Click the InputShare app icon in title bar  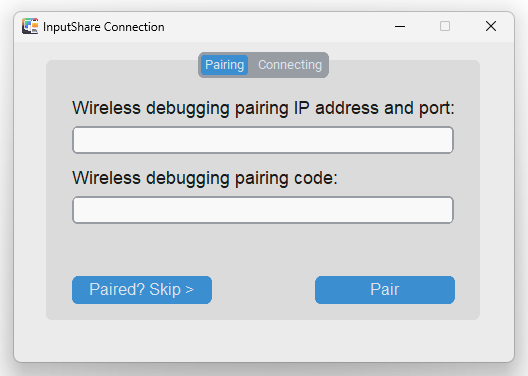click(30, 26)
